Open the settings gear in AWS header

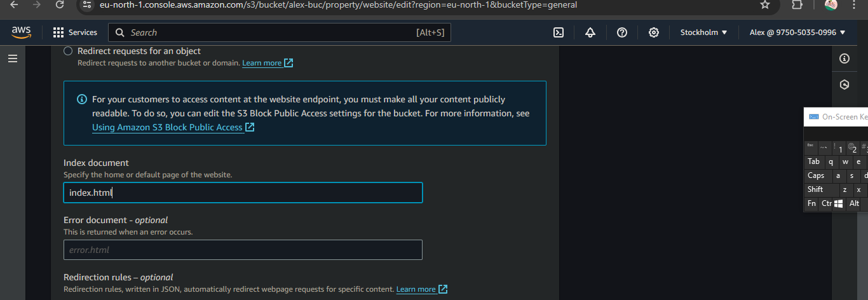654,32
